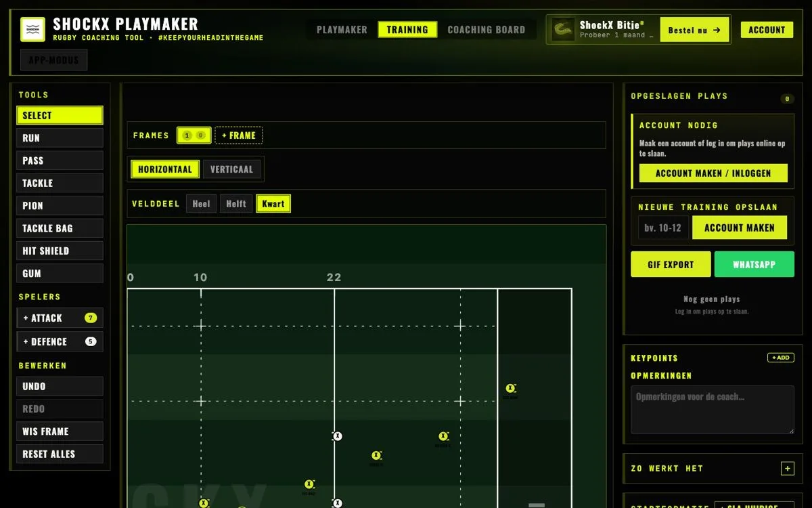The image size is (812, 508).
Task: Select the yellow attacker nearest the 5-metre dashed line
Action: click(443, 437)
